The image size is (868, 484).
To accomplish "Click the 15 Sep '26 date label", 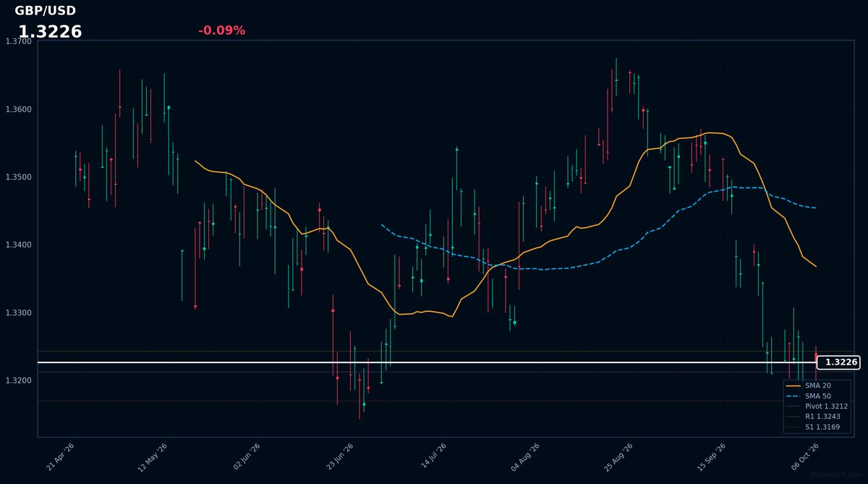I will tap(711, 457).
